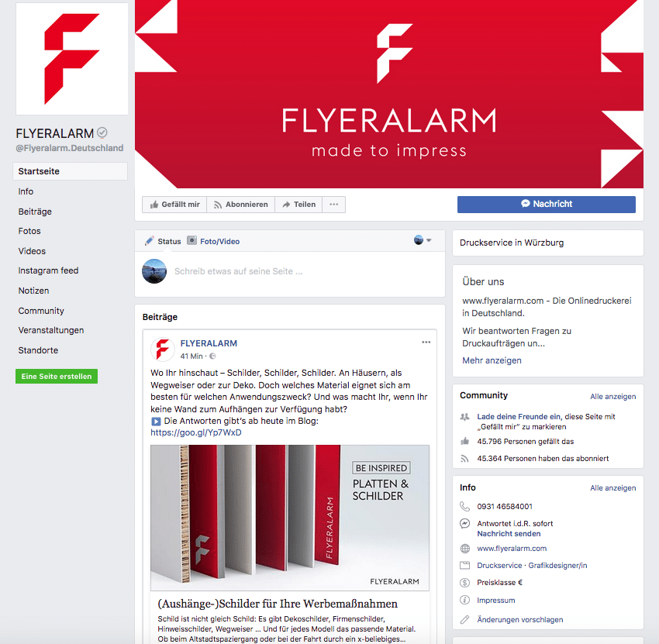Click the globe privacy icon on the post

tap(212, 356)
